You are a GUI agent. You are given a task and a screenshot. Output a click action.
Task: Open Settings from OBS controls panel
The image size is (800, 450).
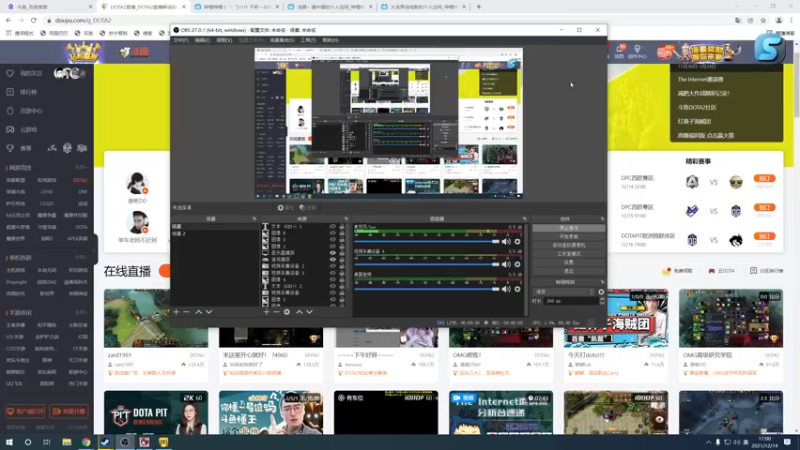pos(568,262)
